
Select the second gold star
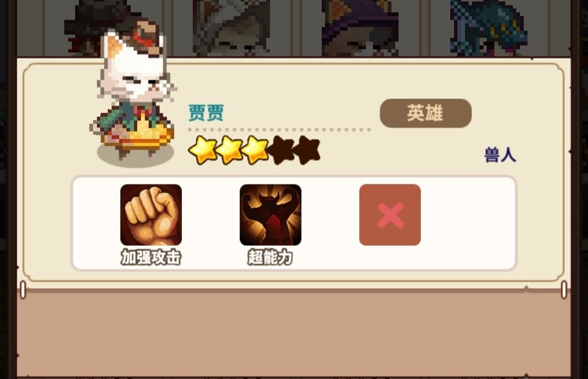click(230, 150)
